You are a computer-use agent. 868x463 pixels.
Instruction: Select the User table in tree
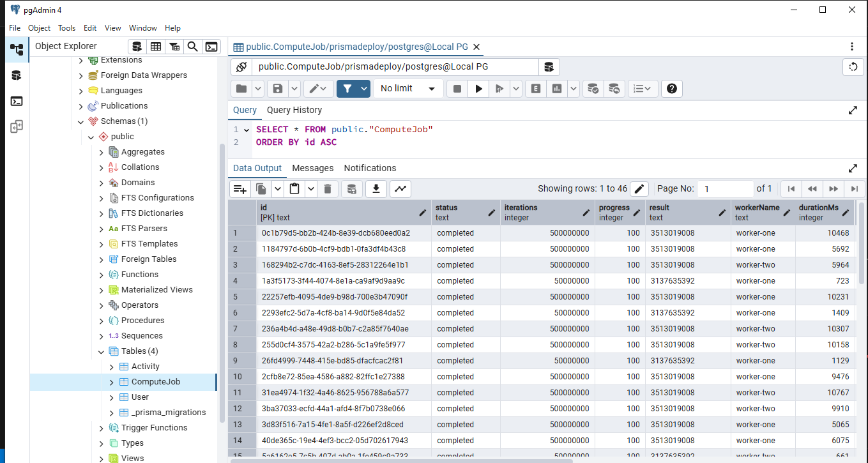coord(140,397)
